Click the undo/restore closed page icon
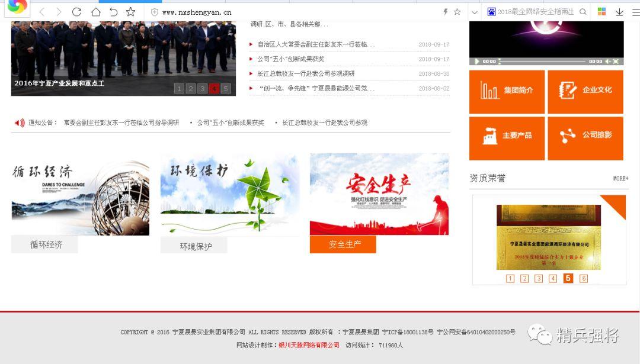 point(113,12)
